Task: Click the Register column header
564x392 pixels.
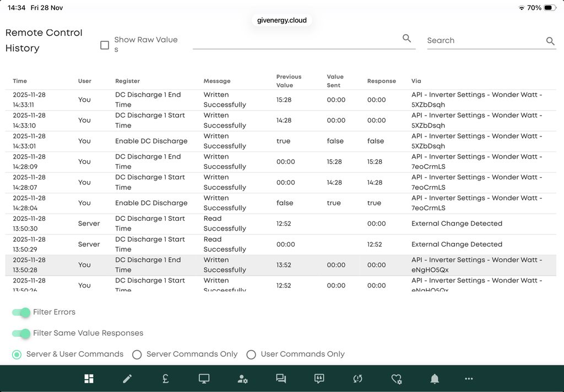Action: (x=127, y=81)
